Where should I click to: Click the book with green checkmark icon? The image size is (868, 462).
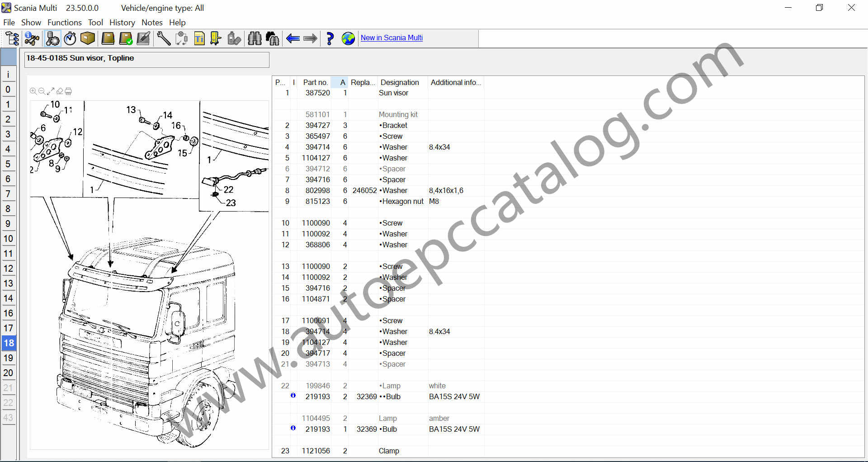(126, 38)
